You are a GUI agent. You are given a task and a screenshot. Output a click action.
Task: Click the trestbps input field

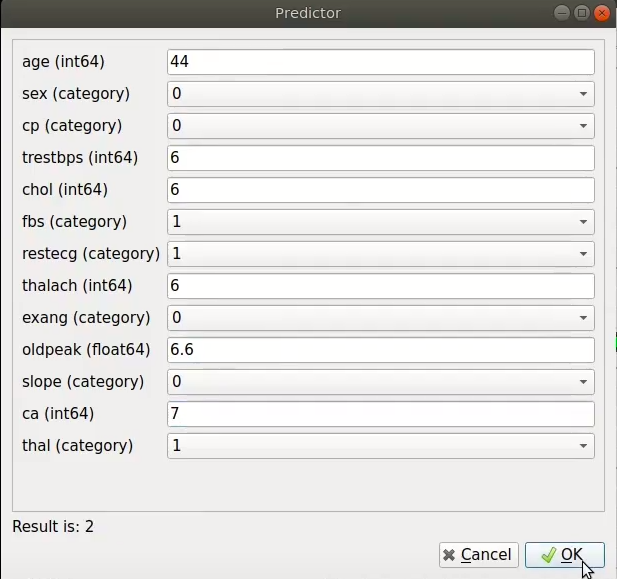click(381, 158)
